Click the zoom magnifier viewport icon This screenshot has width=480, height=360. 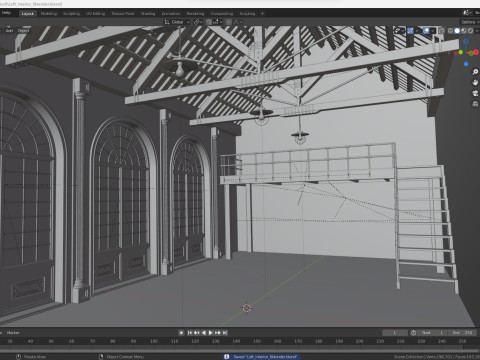point(475,72)
